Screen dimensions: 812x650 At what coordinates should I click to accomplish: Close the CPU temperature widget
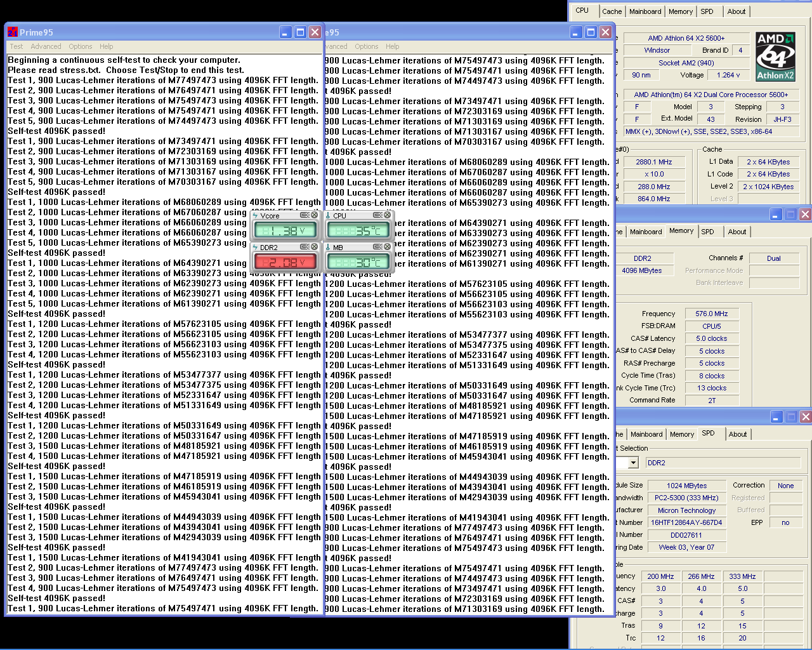click(386, 215)
